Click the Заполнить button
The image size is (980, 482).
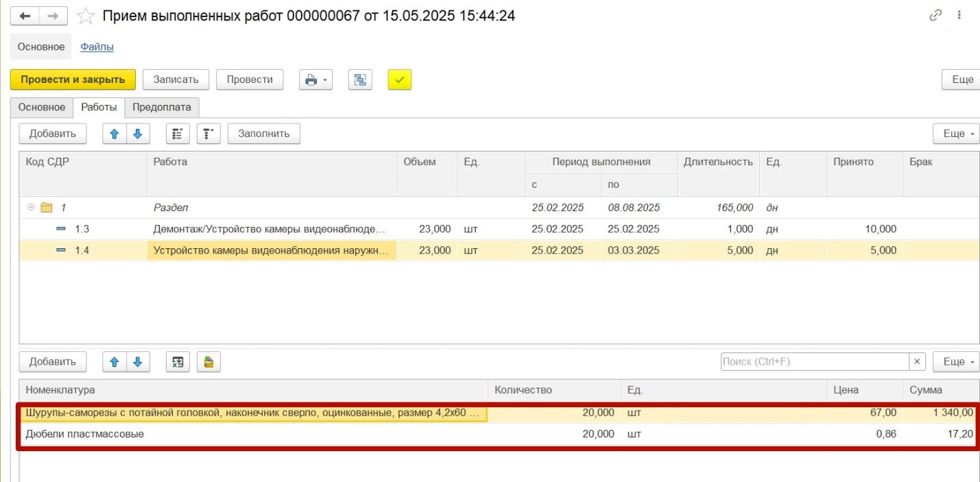(264, 134)
